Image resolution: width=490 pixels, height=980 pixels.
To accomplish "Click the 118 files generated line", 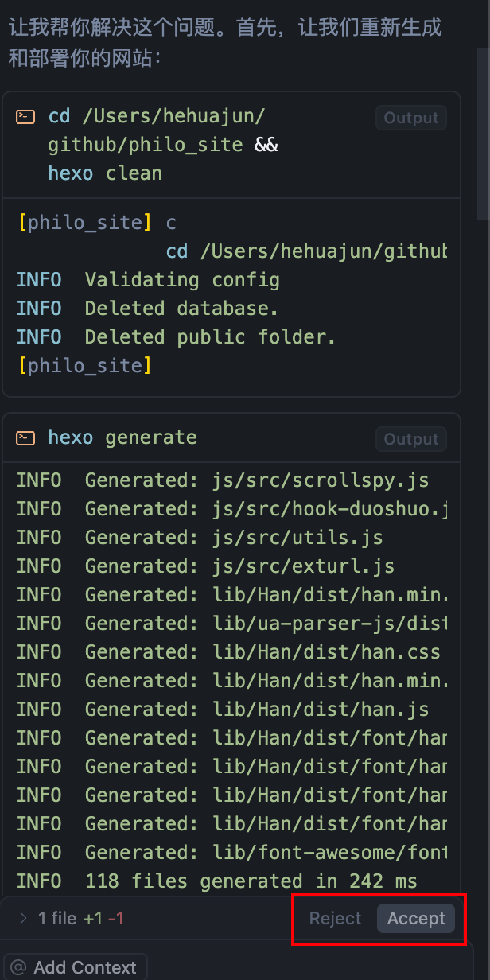I will pos(216,881).
